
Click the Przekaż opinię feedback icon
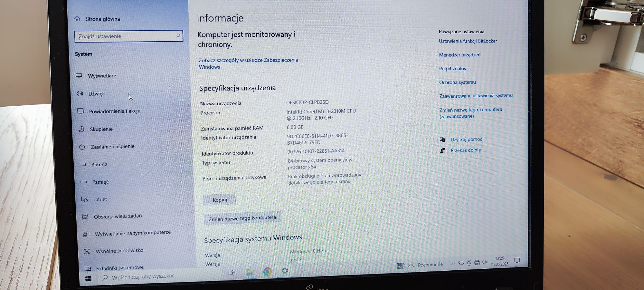[x=443, y=150]
